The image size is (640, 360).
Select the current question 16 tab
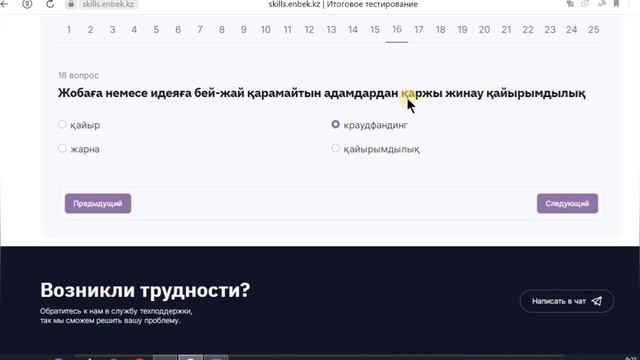[x=397, y=29]
